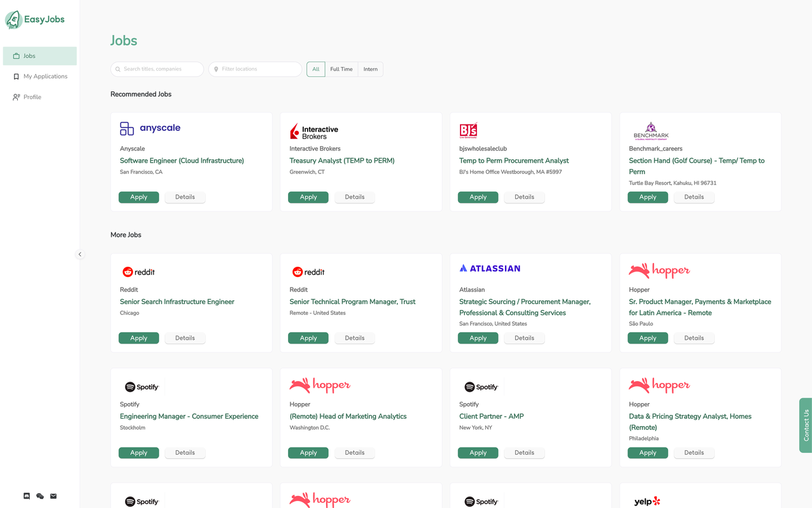
Task: Click Reddit logo on Technical Program Manager card
Action: (x=308, y=272)
